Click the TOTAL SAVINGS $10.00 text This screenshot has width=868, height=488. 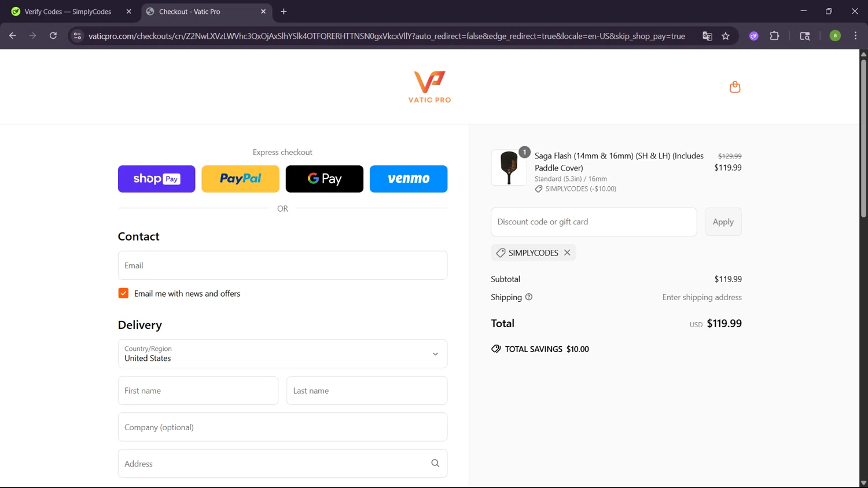(547, 349)
